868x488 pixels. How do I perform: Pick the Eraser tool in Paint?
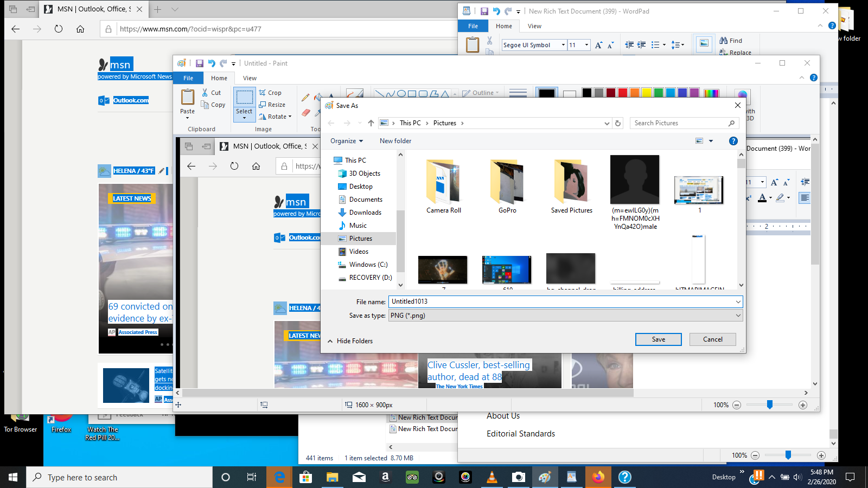(306, 113)
